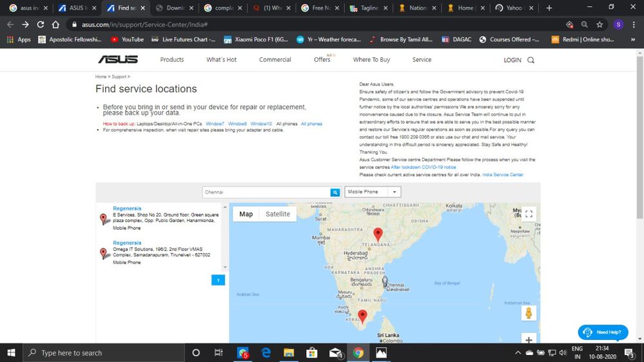Open Chrome three-dot menu
Screen dimensions: 644x362
point(633,25)
